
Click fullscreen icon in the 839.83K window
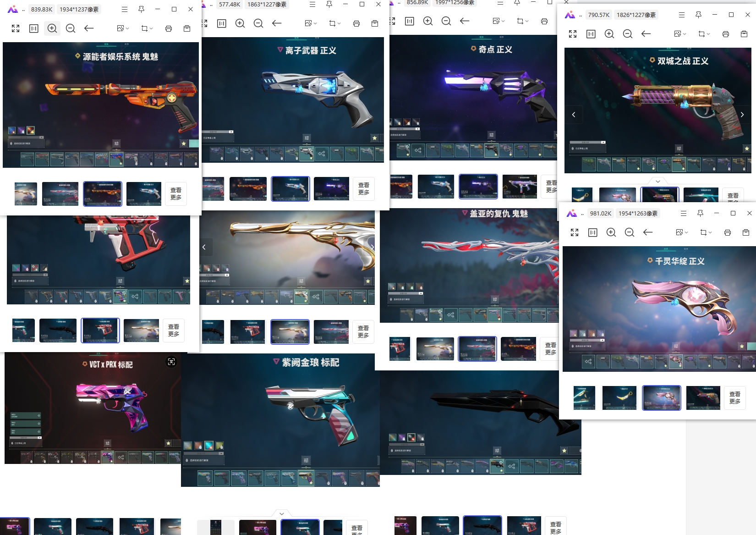tap(16, 28)
